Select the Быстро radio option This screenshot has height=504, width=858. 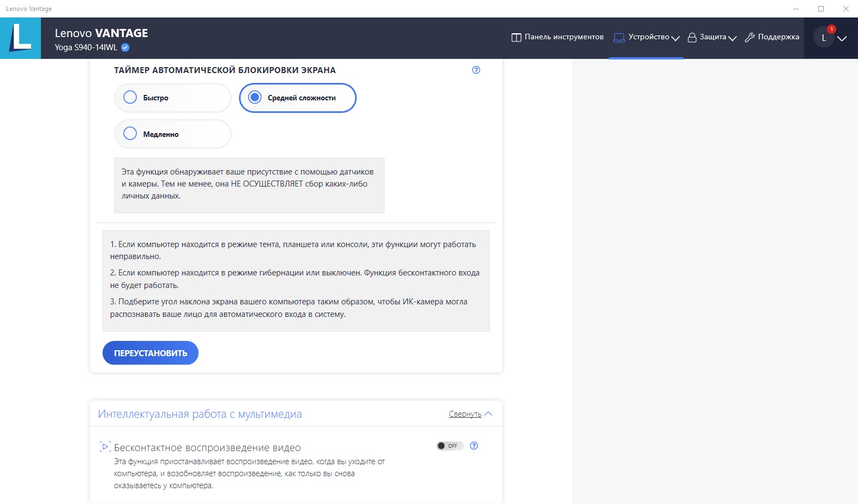(130, 97)
